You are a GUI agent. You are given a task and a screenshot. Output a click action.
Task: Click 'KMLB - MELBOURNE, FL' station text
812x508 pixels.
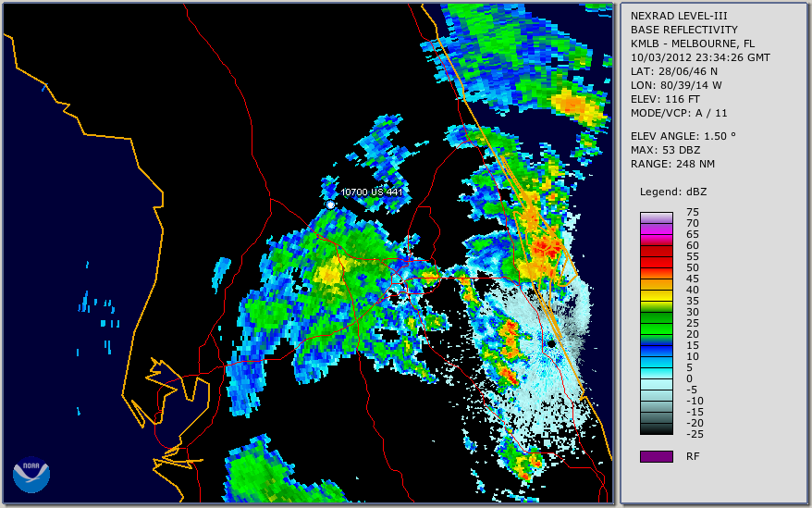pos(693,43)
